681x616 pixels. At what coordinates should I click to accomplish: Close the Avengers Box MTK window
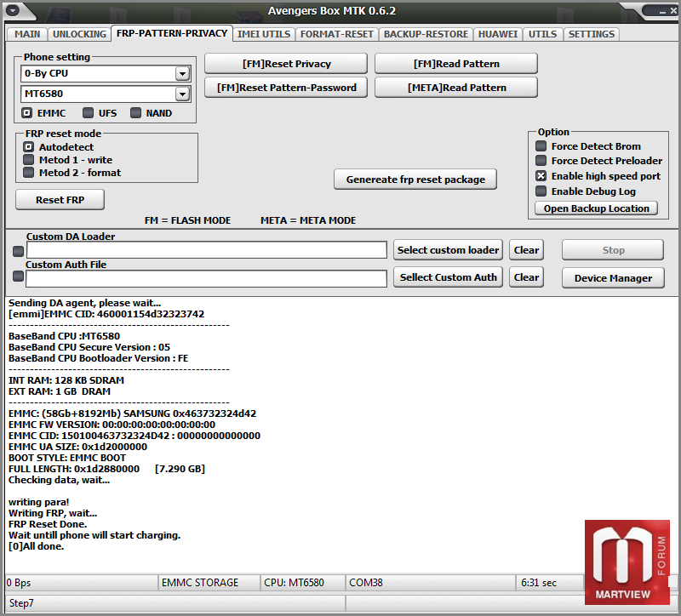click(x=673, y=11)
